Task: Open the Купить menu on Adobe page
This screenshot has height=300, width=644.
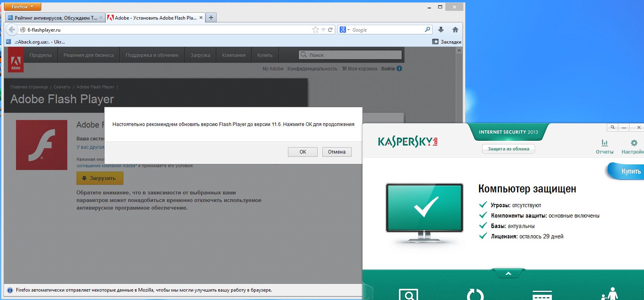Action: (265, 55)
